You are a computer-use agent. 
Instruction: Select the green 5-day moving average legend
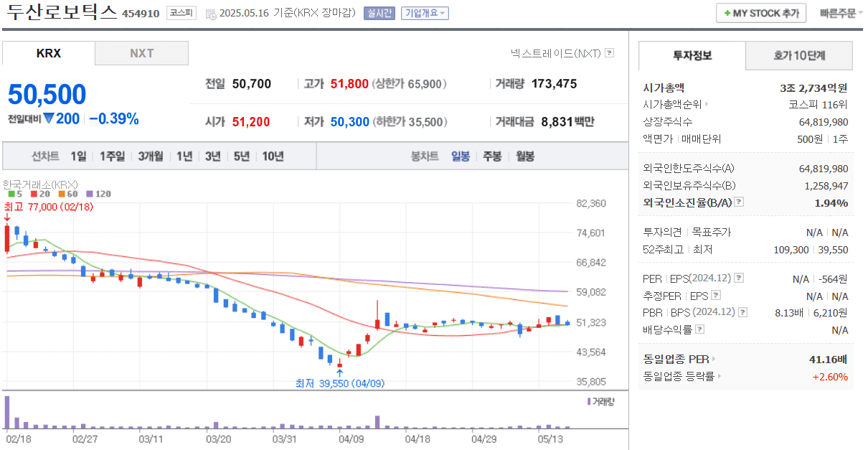coord(14,194)
